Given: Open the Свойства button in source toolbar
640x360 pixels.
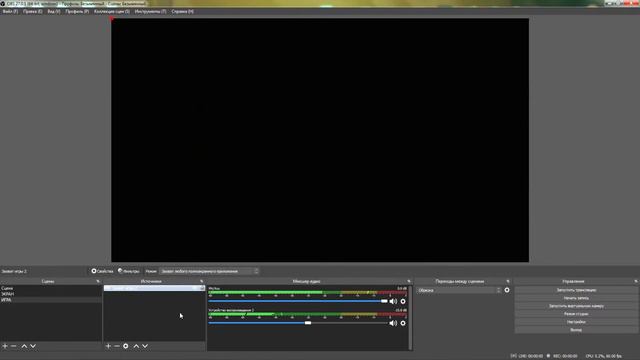Looking at the screenshot, I should [x=102, y=271].
